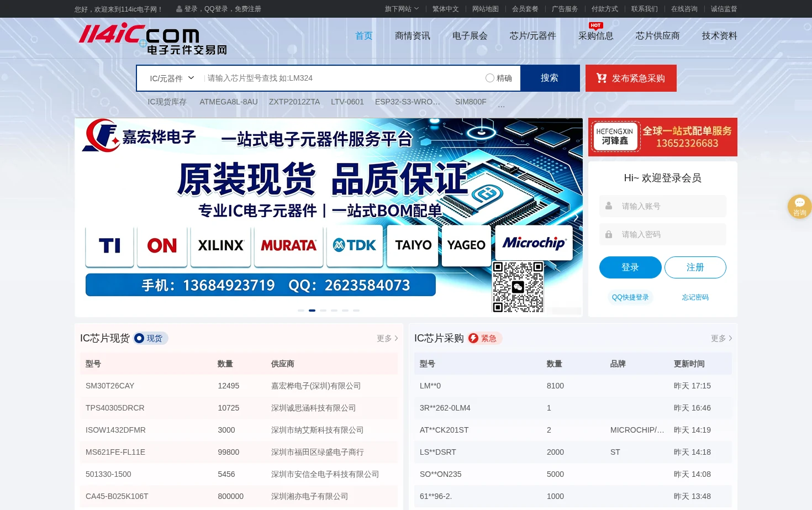812x510 pixels.
Task: Open 更多 in IC芯片采购 section
Action: click(721, 338)
